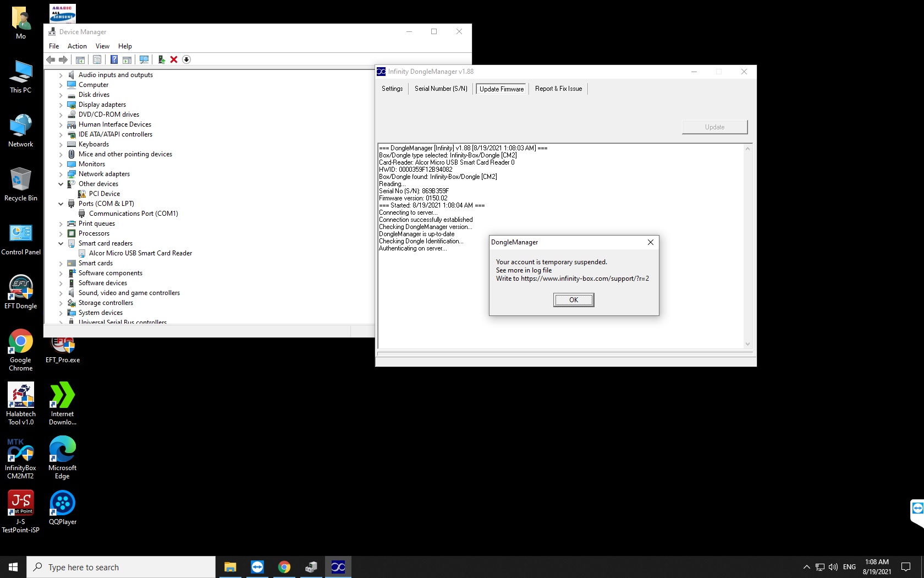Expand the Network adapters node
The width and height of the screenshot is (924, 578).
[x=61, y=175]
